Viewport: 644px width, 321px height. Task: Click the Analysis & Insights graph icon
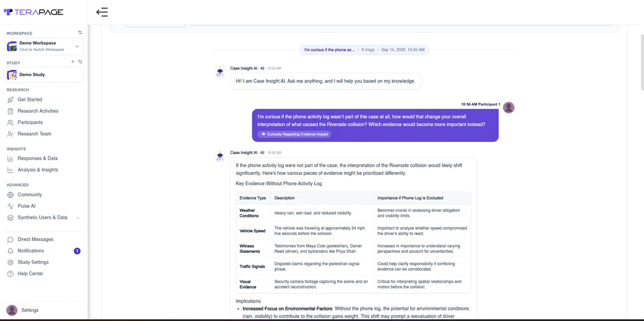[11, 170]
